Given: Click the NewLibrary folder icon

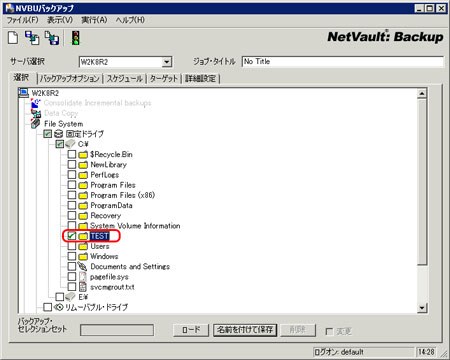Looking at the screenshot, I should point(83,165).
